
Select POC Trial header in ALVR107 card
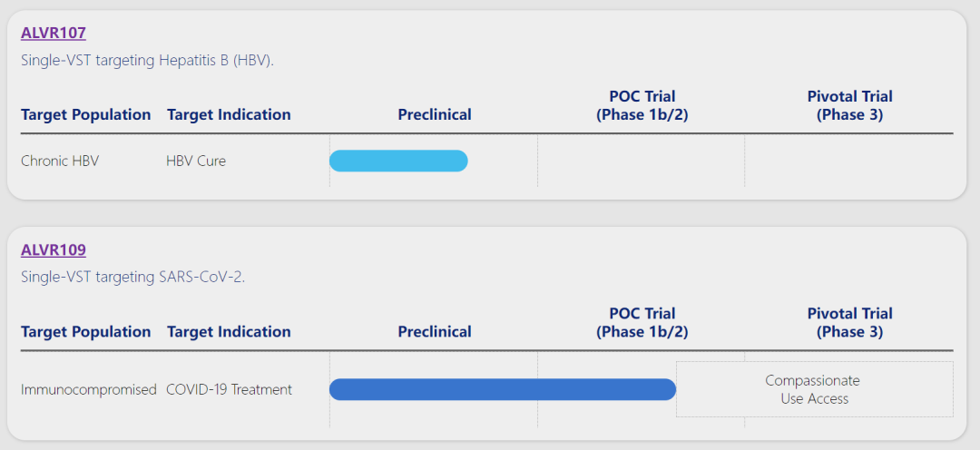coord(642,105)
